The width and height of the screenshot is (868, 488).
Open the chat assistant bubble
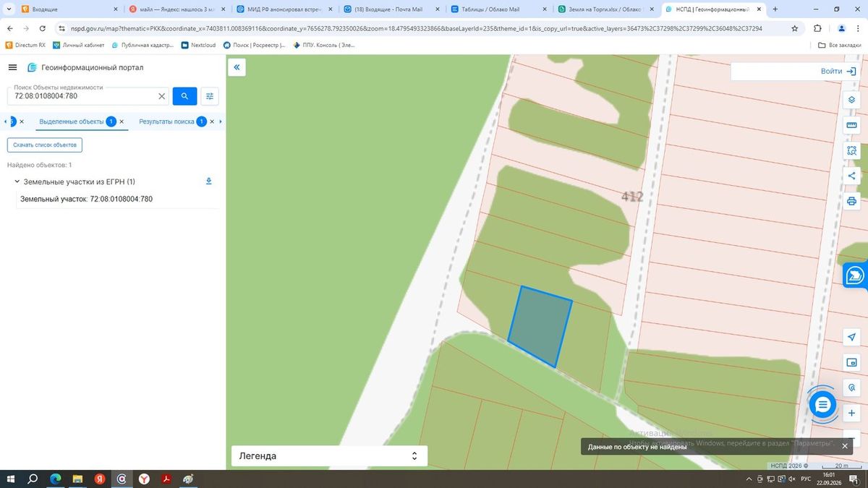point(822,405)
